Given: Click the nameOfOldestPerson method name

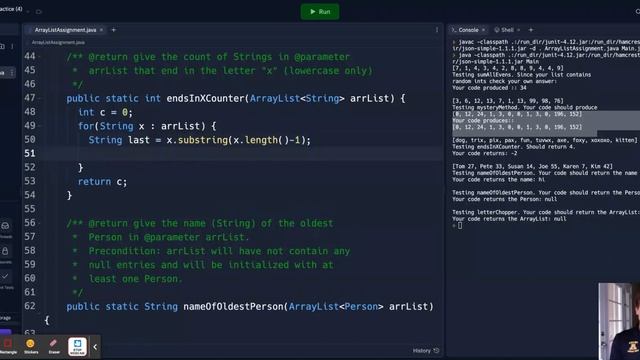Looking at the screenshot, I should 233,307.
